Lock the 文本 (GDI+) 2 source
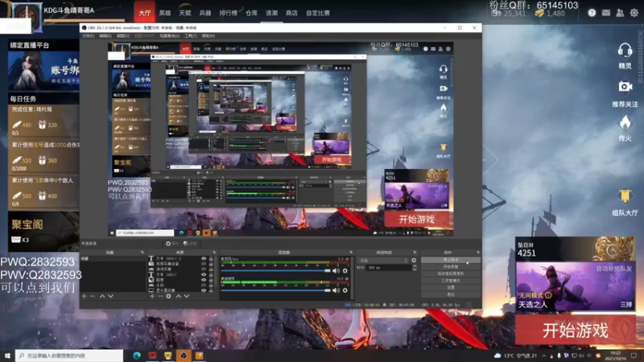Image resolution: width=644 pixels, height=362 pixels. coord(211,259)
